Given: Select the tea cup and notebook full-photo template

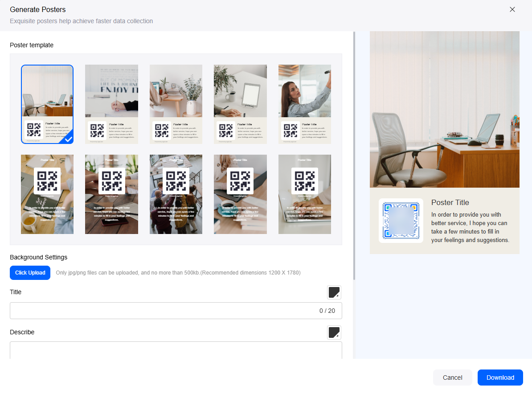Looking at the screenshot, I should click(47, 194).
